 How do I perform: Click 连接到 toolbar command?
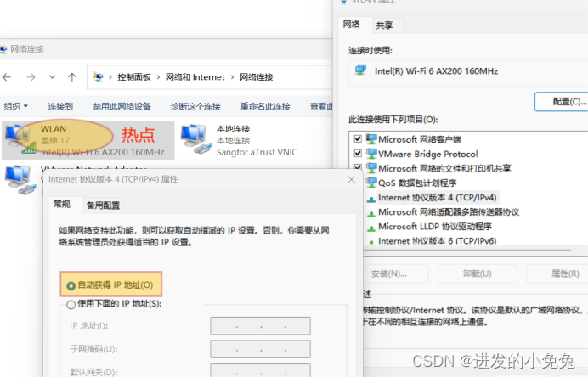pyautogui.click(x=60, y=106)
